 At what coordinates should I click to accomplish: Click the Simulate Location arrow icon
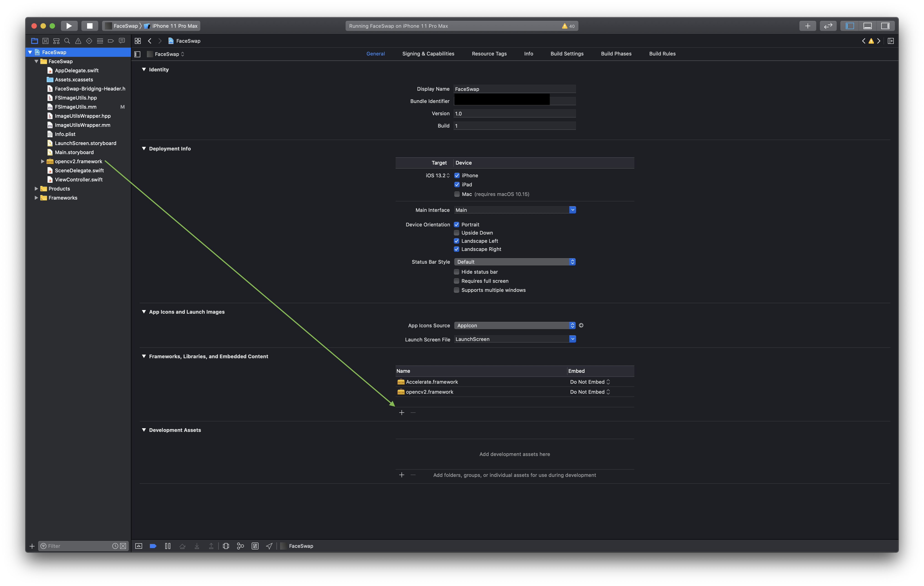pyautogui.click(x=269, y=546)
